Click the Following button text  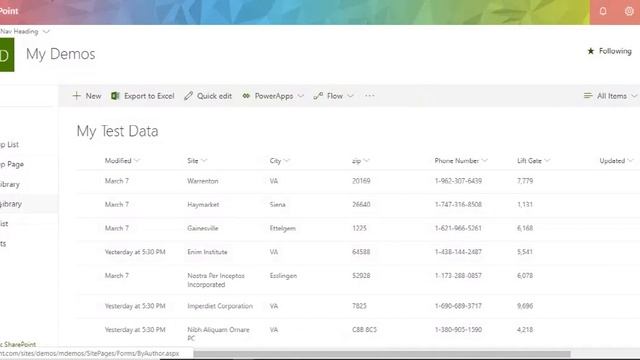[x=615, y=51]
